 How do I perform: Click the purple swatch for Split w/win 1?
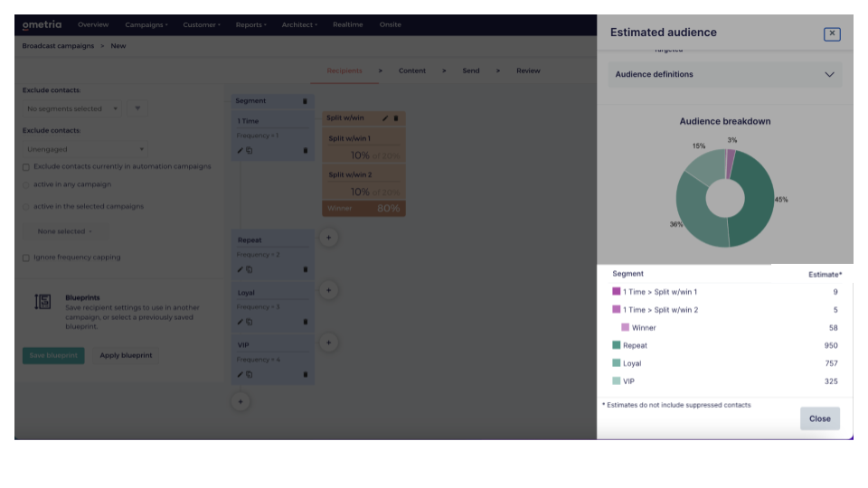(616, 292)
